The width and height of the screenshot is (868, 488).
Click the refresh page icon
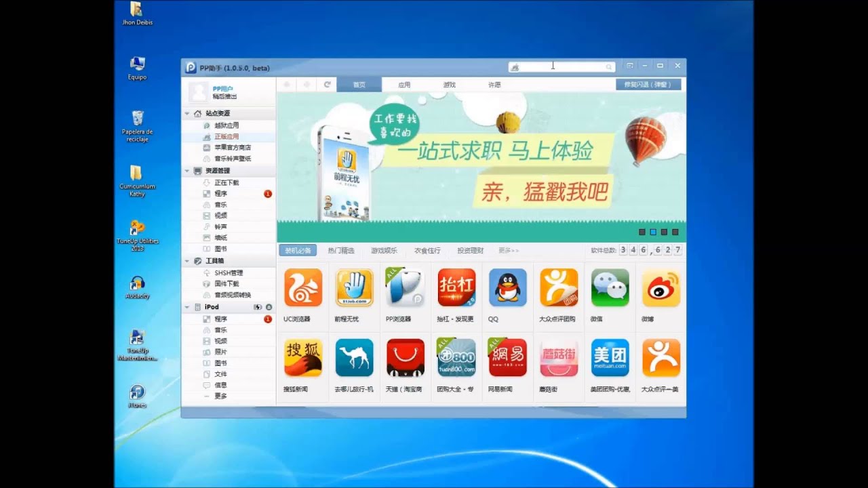[328, 85]
